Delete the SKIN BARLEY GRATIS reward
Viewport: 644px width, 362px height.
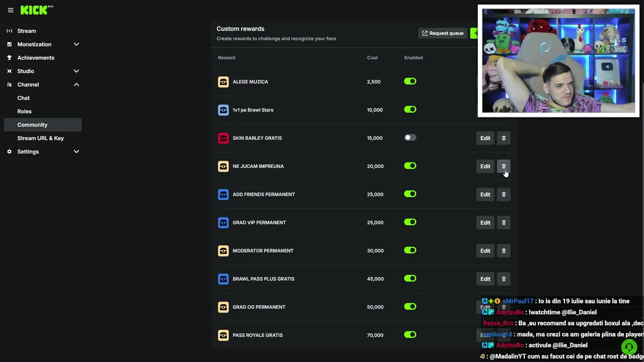tap(504, 138)
